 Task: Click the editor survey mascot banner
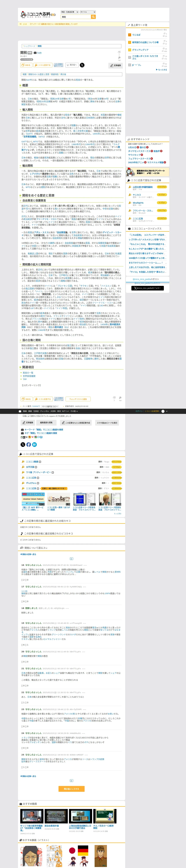point(147,172)
